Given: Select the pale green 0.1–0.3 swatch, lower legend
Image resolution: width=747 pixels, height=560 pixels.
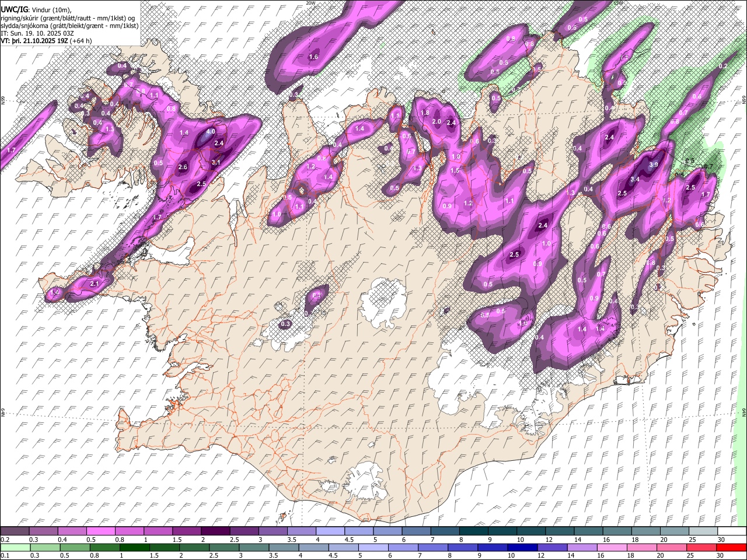Looking at the screenshot, I should [15, 548].
